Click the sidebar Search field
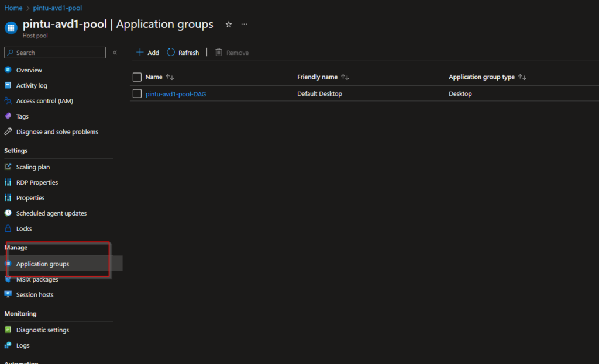Image resolution: width=599 pixels, height=364 pixels. [55, 53]
